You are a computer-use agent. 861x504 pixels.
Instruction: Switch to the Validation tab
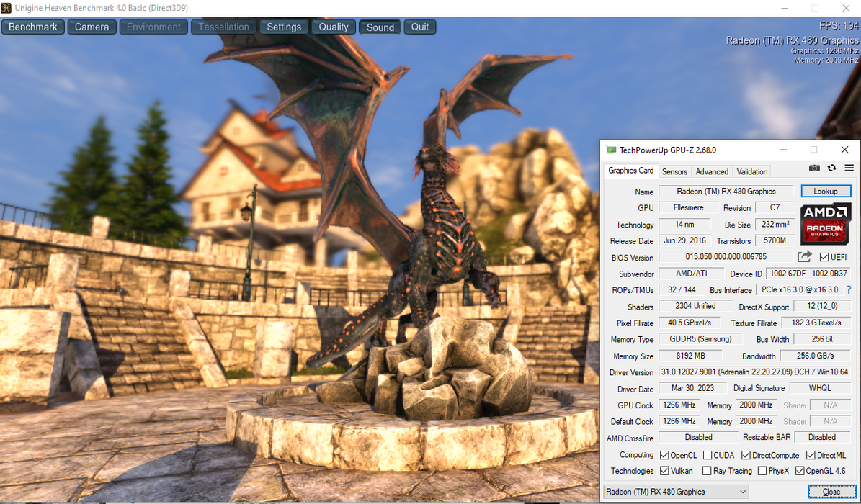point(751,172)
